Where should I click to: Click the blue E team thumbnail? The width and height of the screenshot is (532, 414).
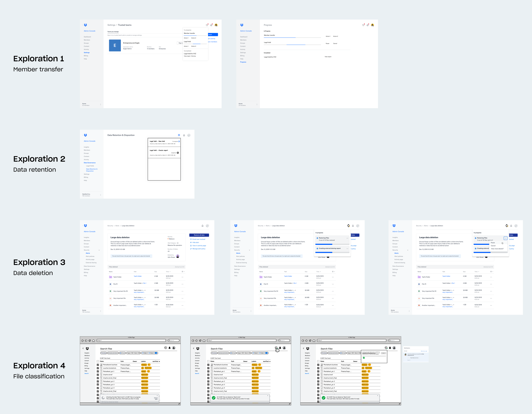point(115,45)
